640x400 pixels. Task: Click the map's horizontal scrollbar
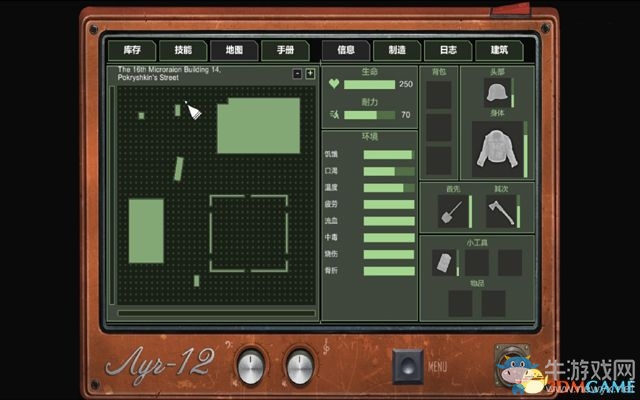pyautogui.click(x=216, y=313)
